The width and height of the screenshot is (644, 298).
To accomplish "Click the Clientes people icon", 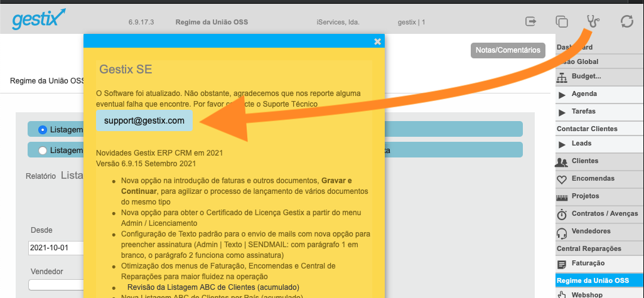I will 561,162.
